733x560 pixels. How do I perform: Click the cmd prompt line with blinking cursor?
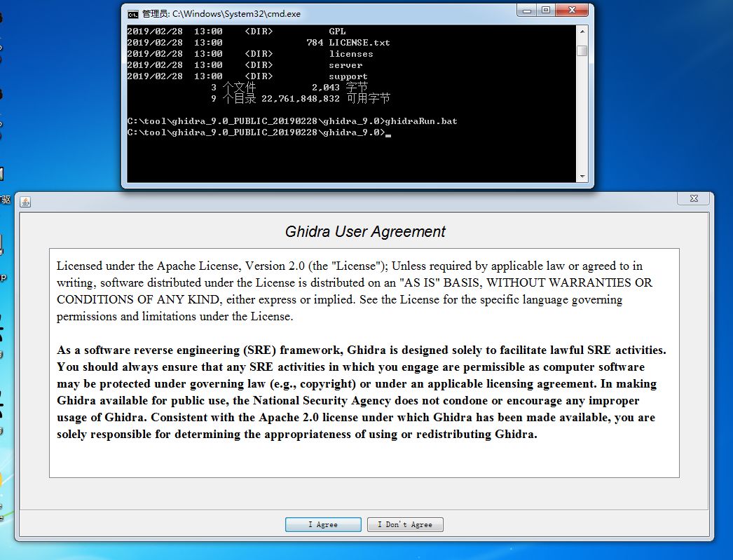pos(259,132)
